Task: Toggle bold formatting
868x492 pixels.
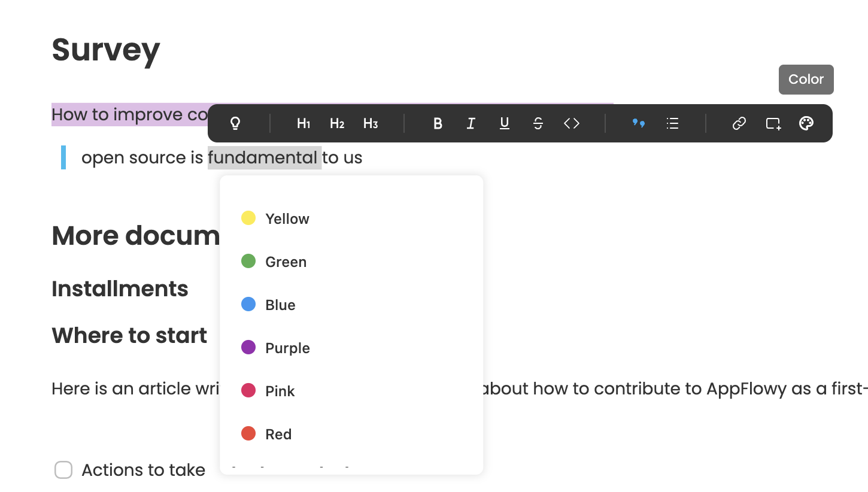Action: point(438,123)
